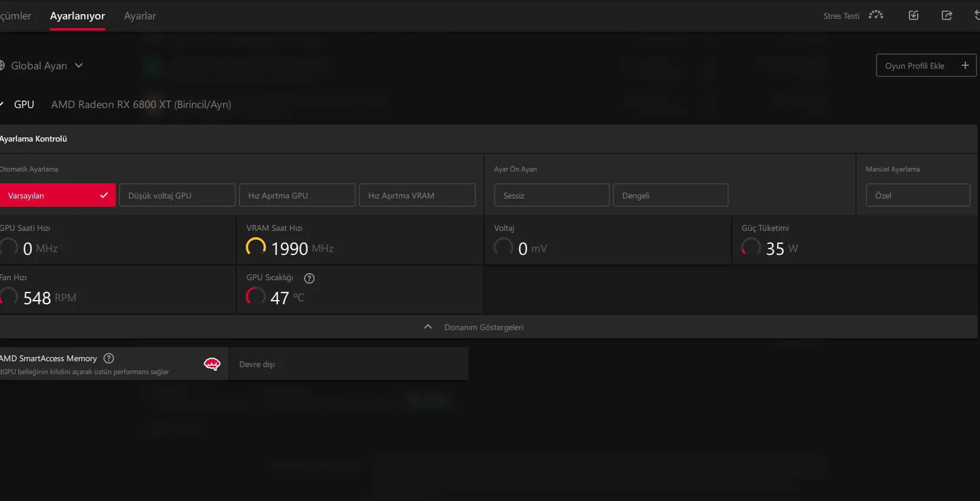Open the load profile import icon
Image resolution: width=980 pixels, height=501 pixels.
pos(914,15)
